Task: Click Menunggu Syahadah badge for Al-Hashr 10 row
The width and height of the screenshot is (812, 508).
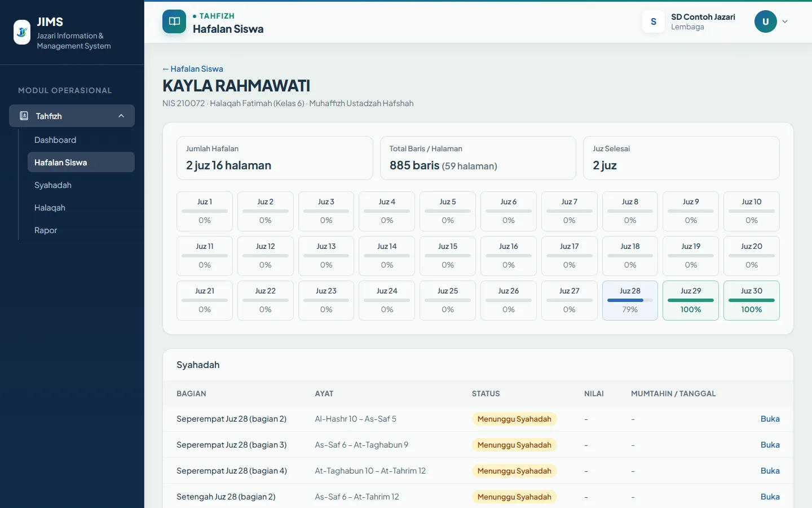Action: [x=514, y=419]
